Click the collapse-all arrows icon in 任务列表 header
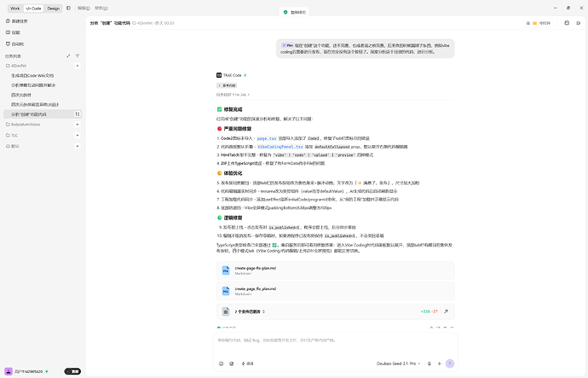The image size is (588, 378). 68,56
